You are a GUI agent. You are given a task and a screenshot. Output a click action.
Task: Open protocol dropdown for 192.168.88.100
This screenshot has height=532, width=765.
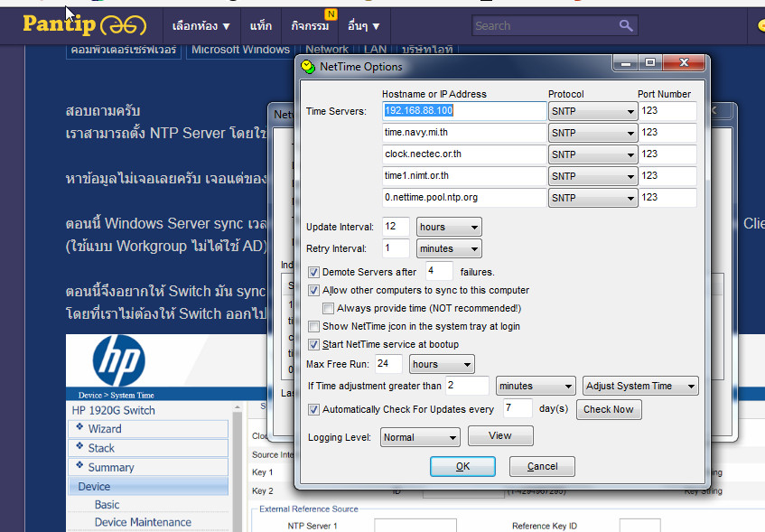[x=592, y=111]
